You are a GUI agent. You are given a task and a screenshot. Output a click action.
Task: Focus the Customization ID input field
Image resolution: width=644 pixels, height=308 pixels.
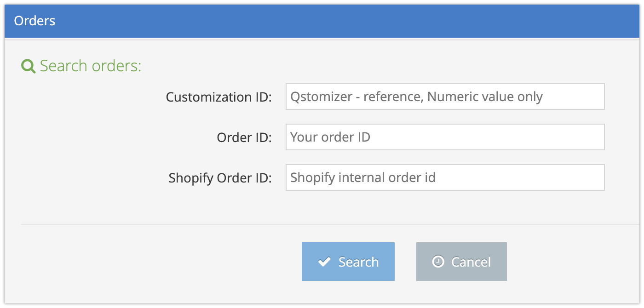point(445,97)
